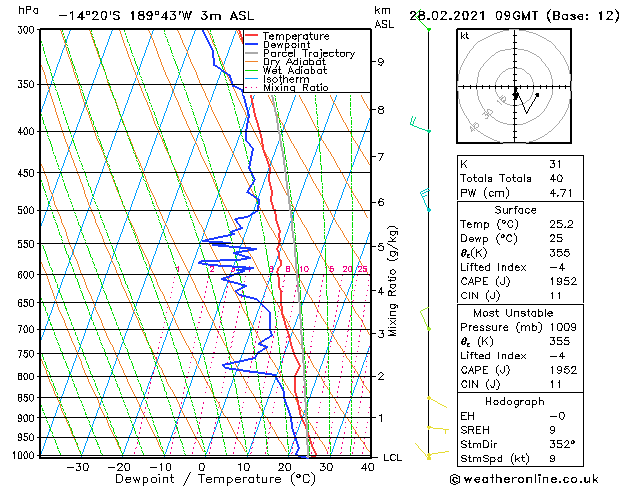Click the yellow wind barb near 1000 hPa
629x486 pixels.
pyautogui.click(x=432, y=451)
